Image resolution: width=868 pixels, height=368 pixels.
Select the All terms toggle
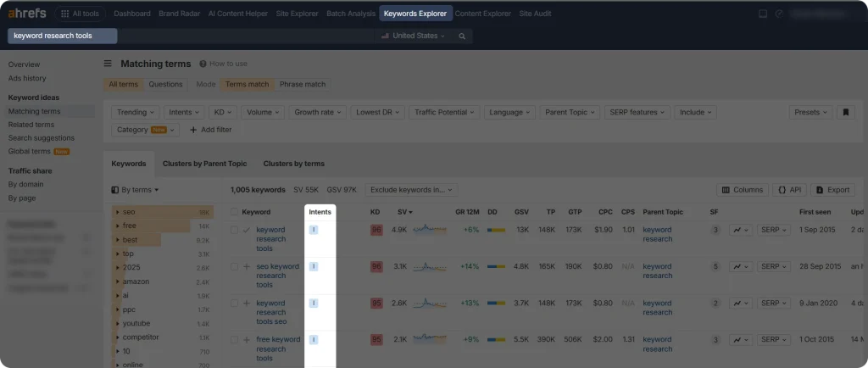click(124, 85)
